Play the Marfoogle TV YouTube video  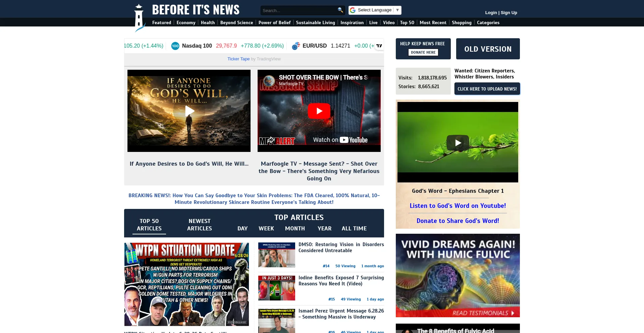point(319,111)
